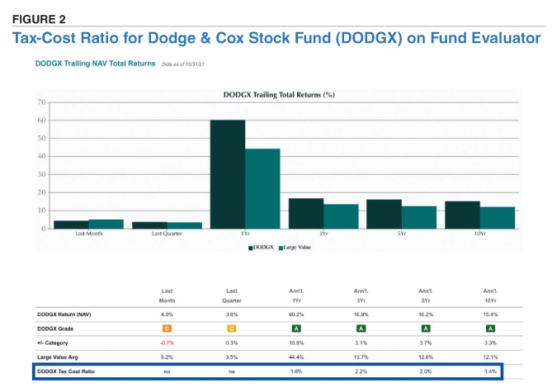Click the 'DODGX Trailing NAV Total Returns' heading

click(x=95, y=64)
